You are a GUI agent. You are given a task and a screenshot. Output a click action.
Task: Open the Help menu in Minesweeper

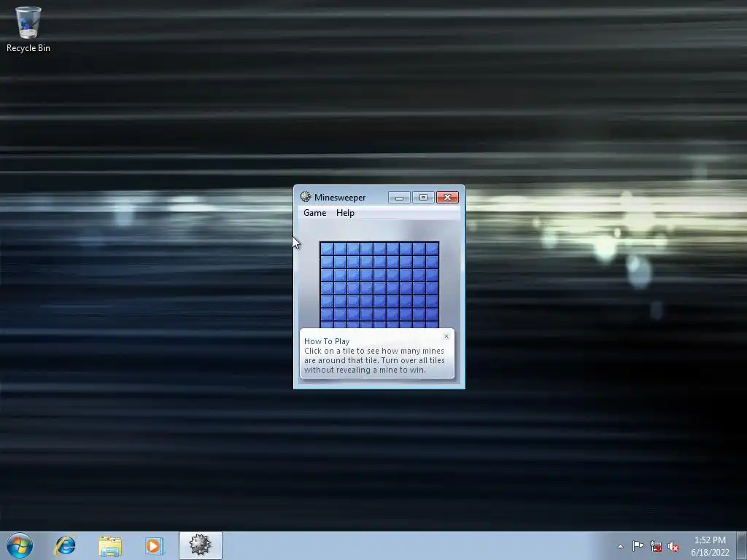(345, 213)
